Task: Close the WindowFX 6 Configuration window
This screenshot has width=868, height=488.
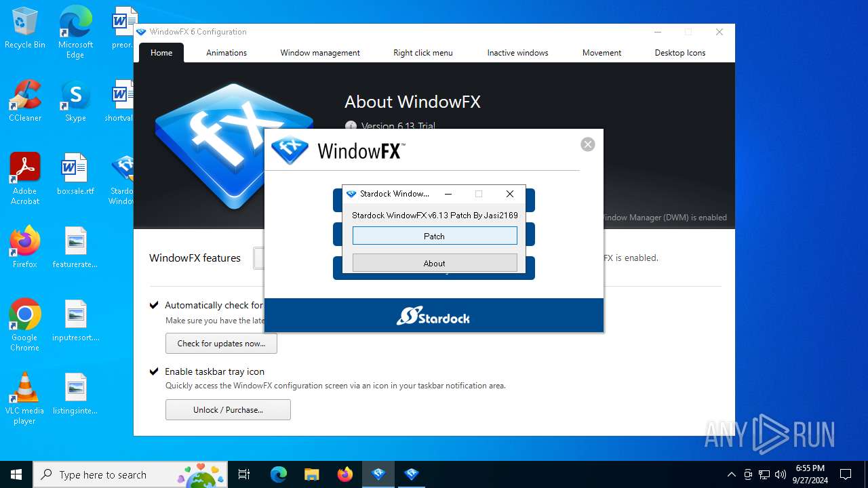Action: coord(719,32)
